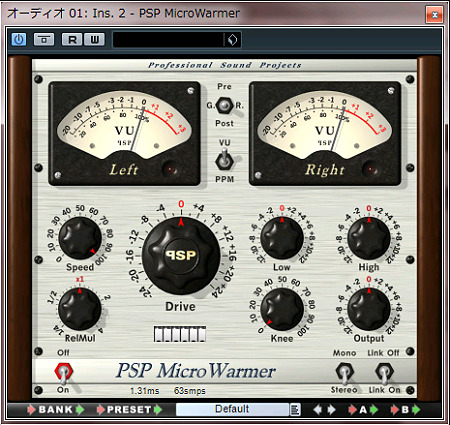
Task: Click green arrow after A
Action: pyautogui.click(x=374, y=409)
